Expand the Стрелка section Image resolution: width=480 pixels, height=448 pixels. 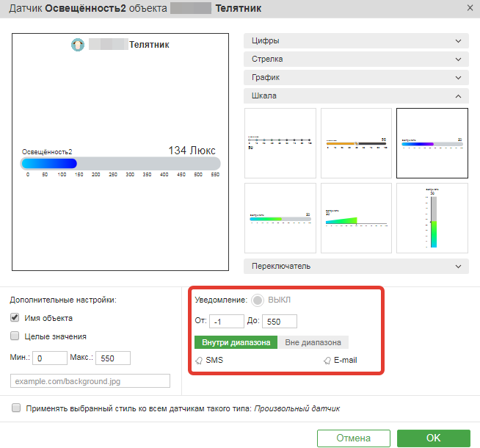coord(356,59)
